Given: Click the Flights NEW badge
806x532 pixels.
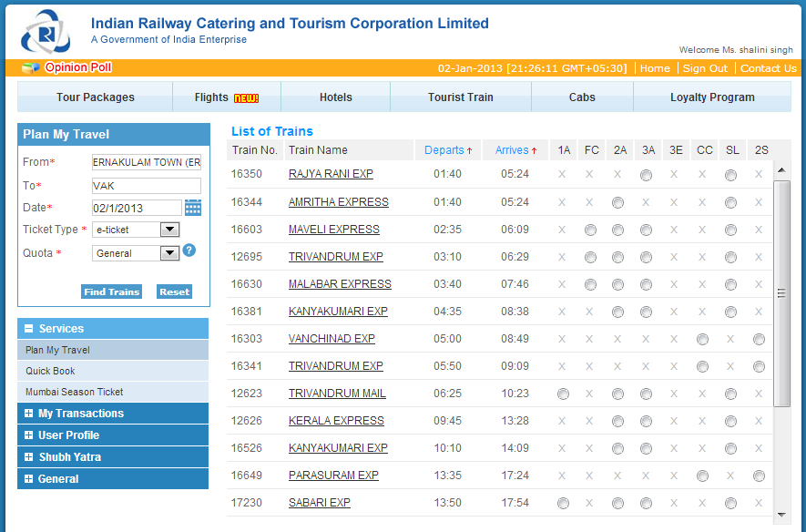Looking at the screenshot, I should click(246, 98).
